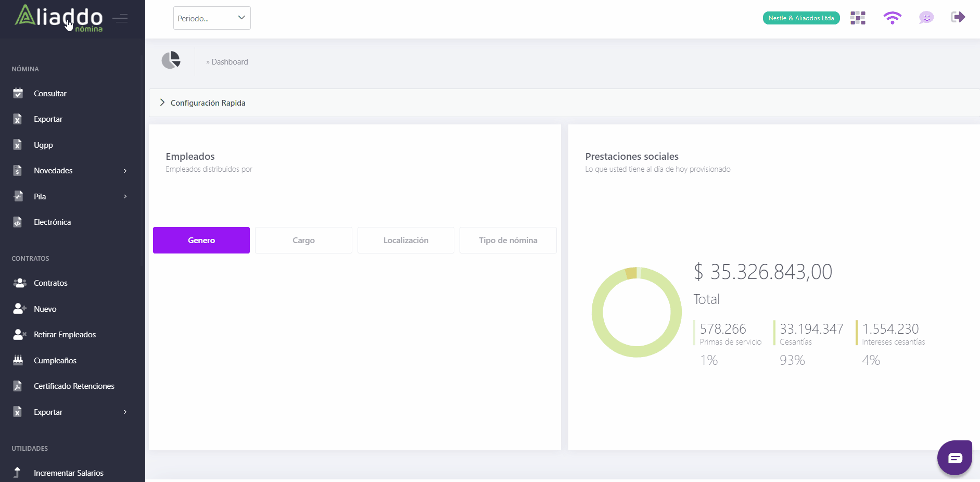Click the Incrementar Salarios arrow icon
The image size is (980, 482).
tap(17, 472)
